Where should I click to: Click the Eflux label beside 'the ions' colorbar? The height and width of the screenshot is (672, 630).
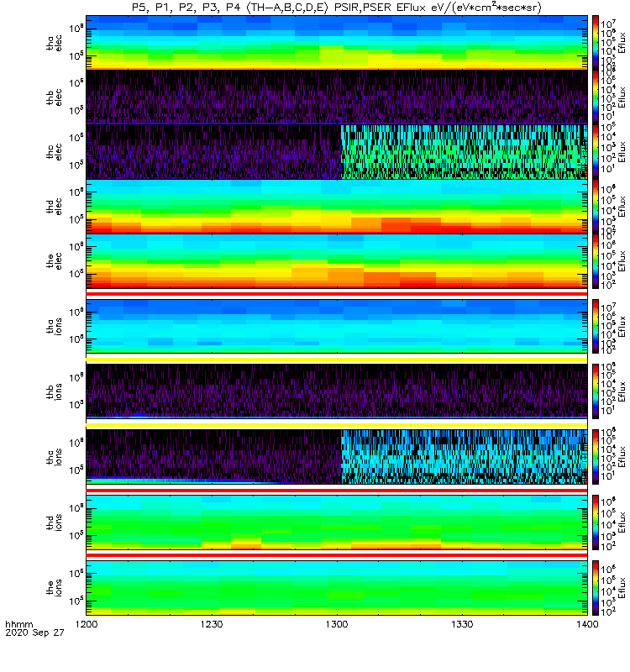[622, 588]
